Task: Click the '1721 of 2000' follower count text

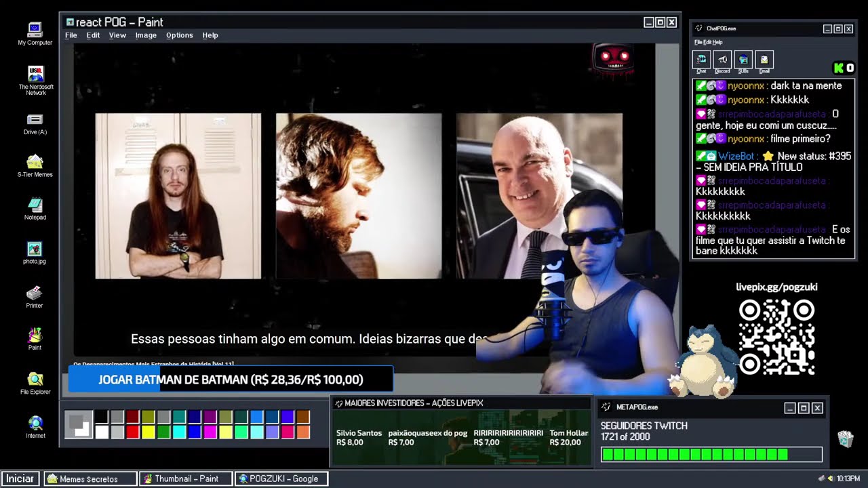Action: click(x=625, y=437)
